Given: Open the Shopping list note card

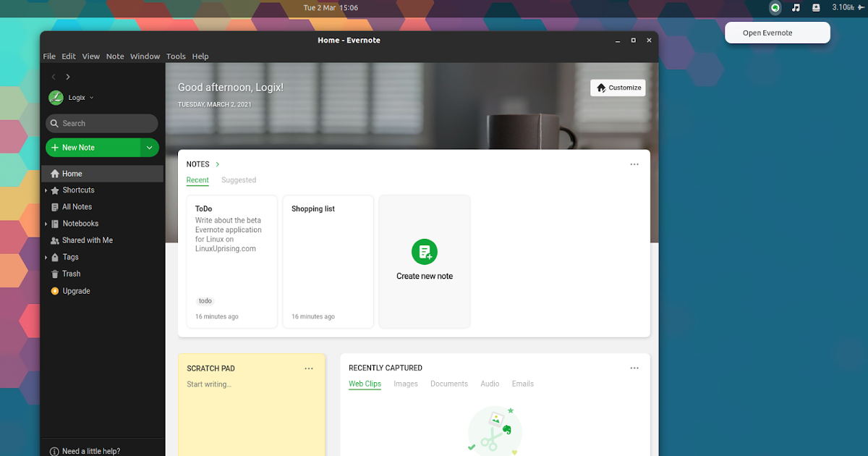Looking at the screenshot, I should [x=328, y=261].
